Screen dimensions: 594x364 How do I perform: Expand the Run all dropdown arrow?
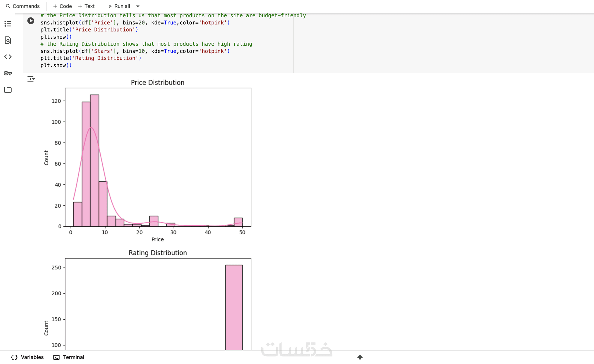pyautogui.click(x=137, y=6)
